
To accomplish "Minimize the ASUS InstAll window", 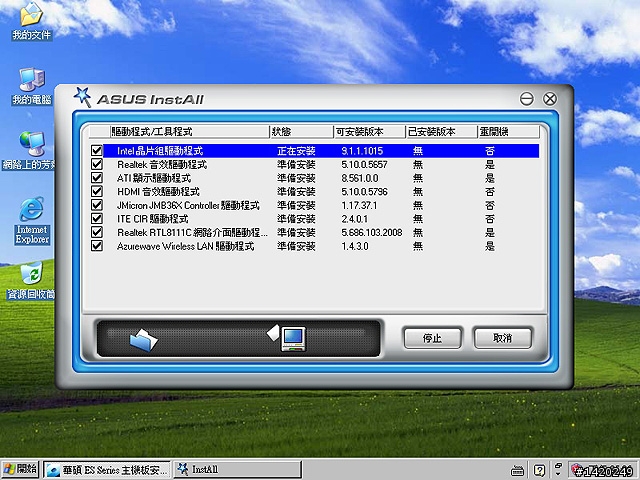I will click(527, 99).
